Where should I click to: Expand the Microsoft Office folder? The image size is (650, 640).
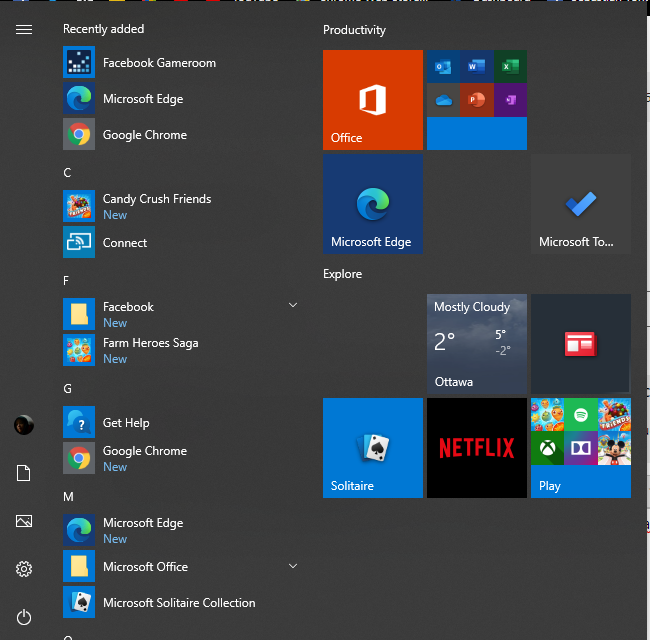293,566
